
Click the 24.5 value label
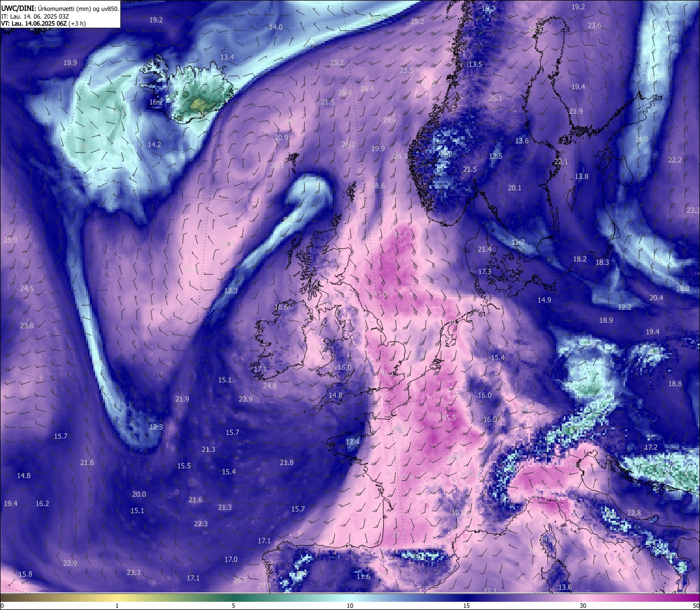coord(27,289)
